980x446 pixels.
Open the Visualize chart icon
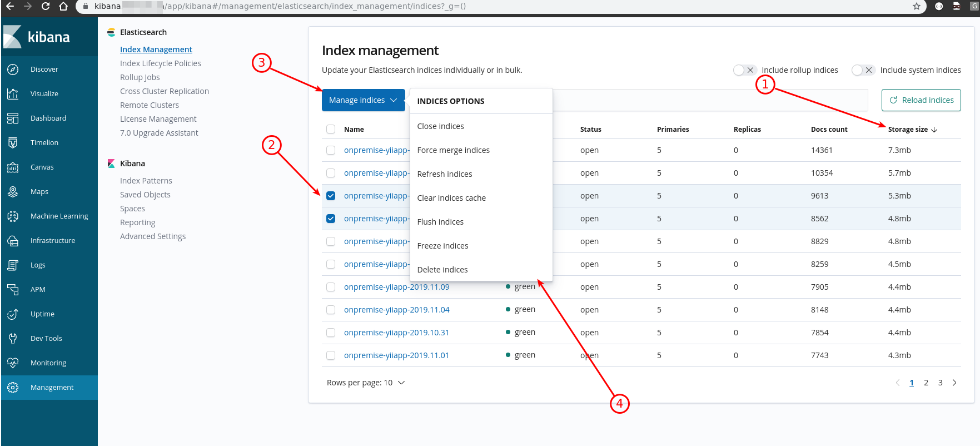coord(13,94)
